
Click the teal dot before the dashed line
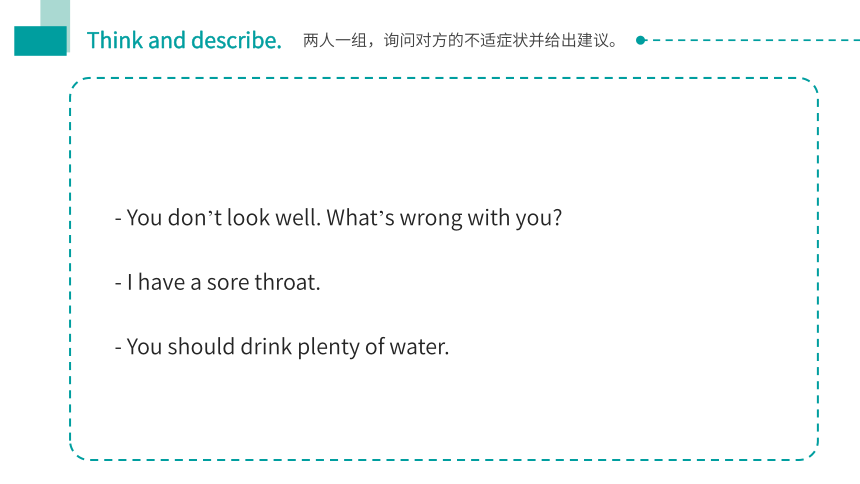[x=640, y=40]
